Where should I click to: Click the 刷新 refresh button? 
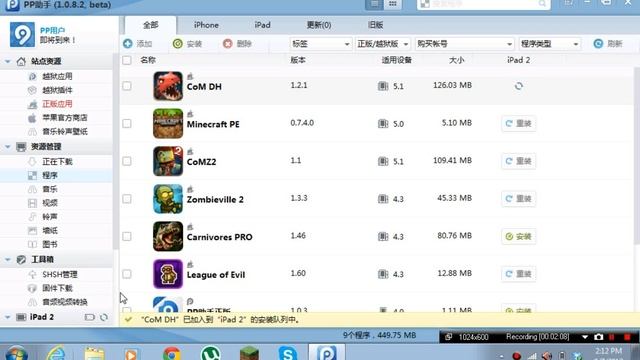(x=608, y=44)
